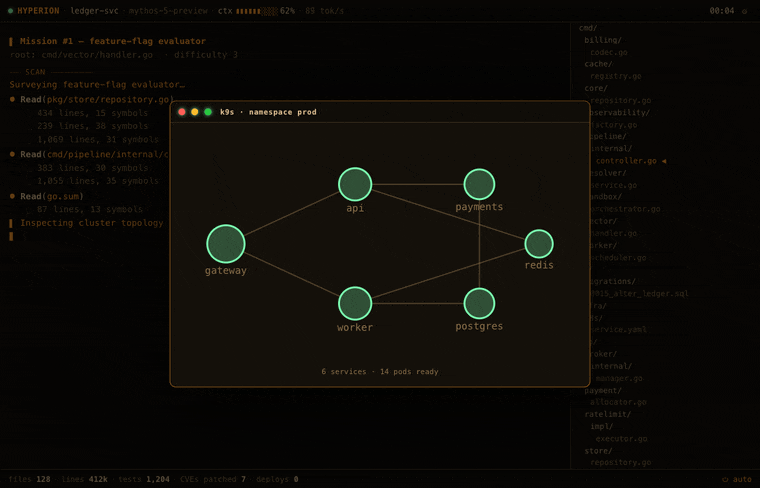Click the arrow marker beside controller.go

point(664,161)
